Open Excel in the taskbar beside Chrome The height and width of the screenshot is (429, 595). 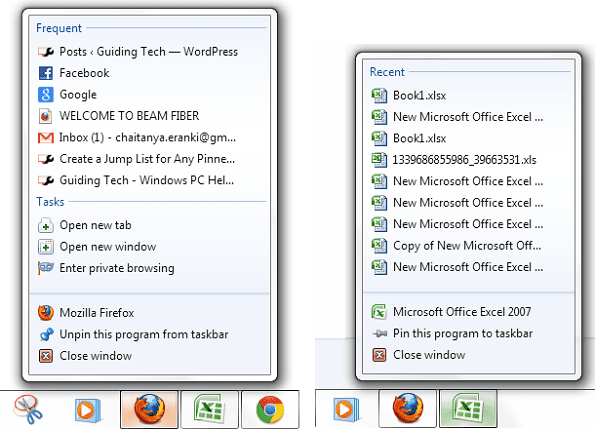[209, 410]
